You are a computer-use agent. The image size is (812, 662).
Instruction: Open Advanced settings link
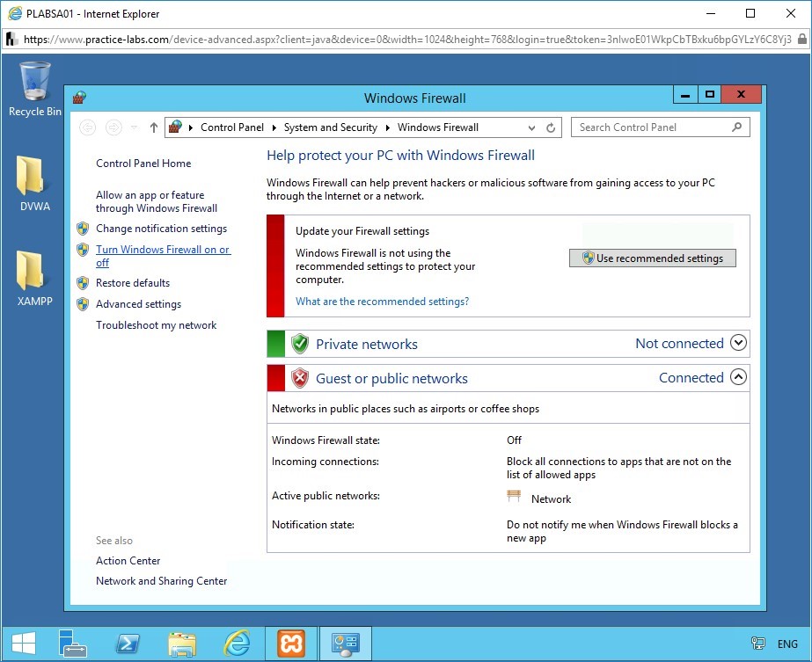pos(138,304)
